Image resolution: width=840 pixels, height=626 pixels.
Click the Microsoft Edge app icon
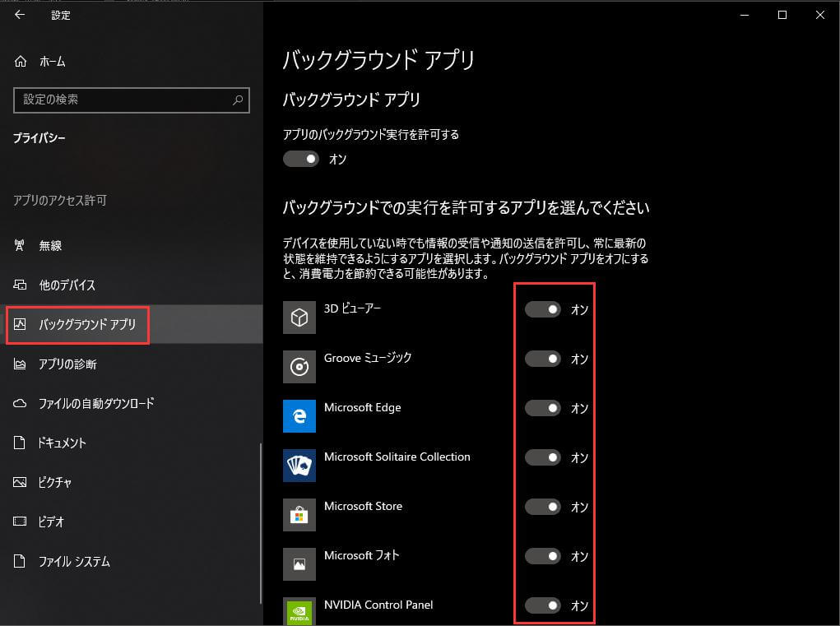pos(299,416)
